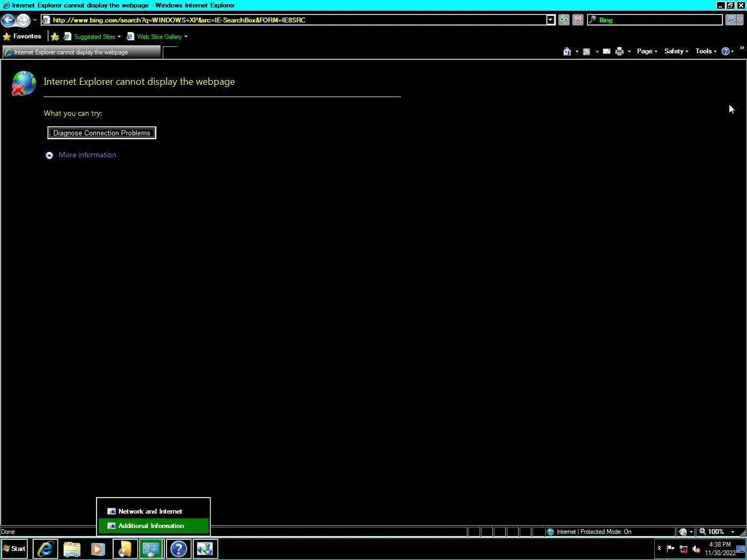Click inside the address bar URL
747x560 pixels.
tap(293, 20)
